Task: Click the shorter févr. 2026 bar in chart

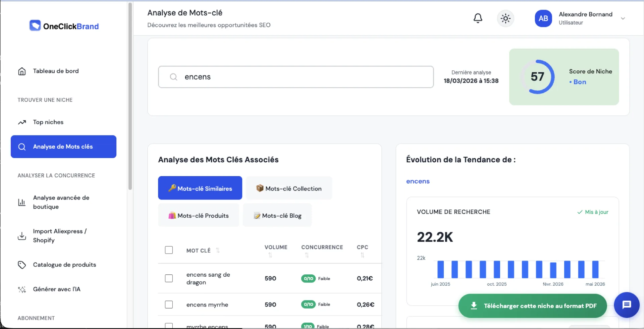Action: point(553,270)
